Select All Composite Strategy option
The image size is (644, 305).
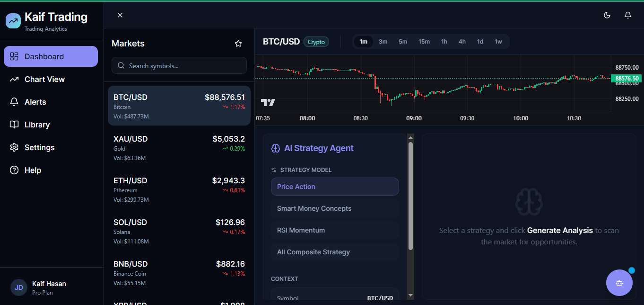335,252
